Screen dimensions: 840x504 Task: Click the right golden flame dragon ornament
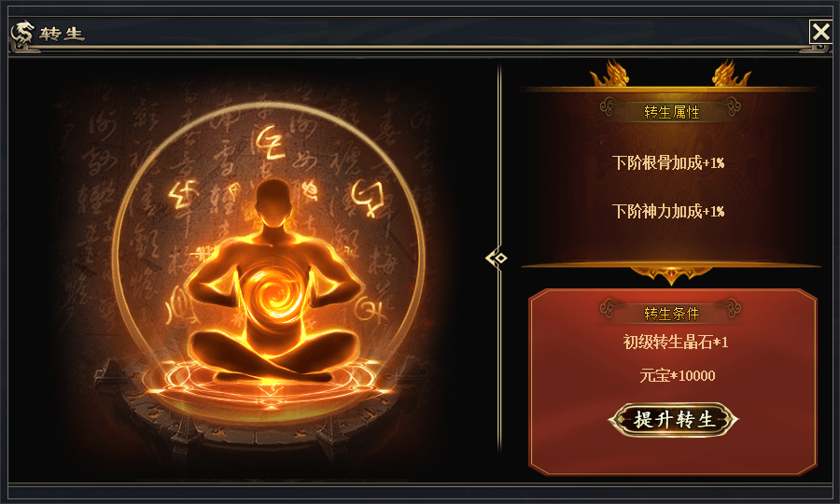click(731, 74)
